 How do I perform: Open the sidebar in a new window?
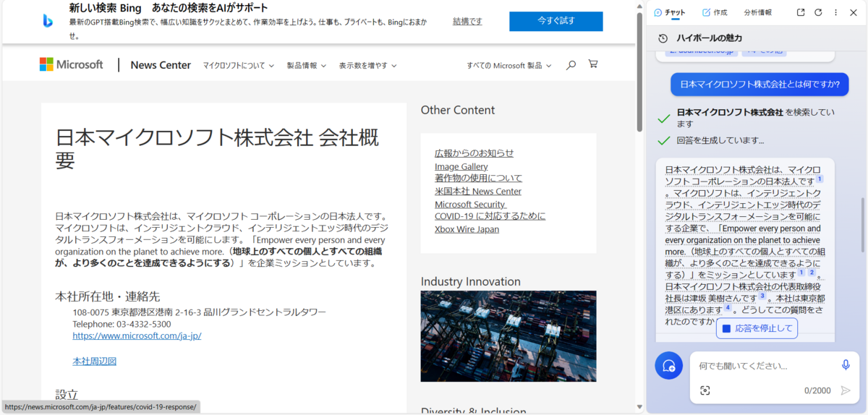point(801,12)
